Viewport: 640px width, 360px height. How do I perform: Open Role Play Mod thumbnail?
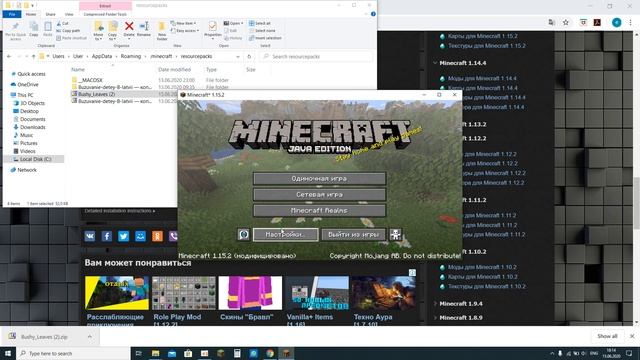[184, 293]
